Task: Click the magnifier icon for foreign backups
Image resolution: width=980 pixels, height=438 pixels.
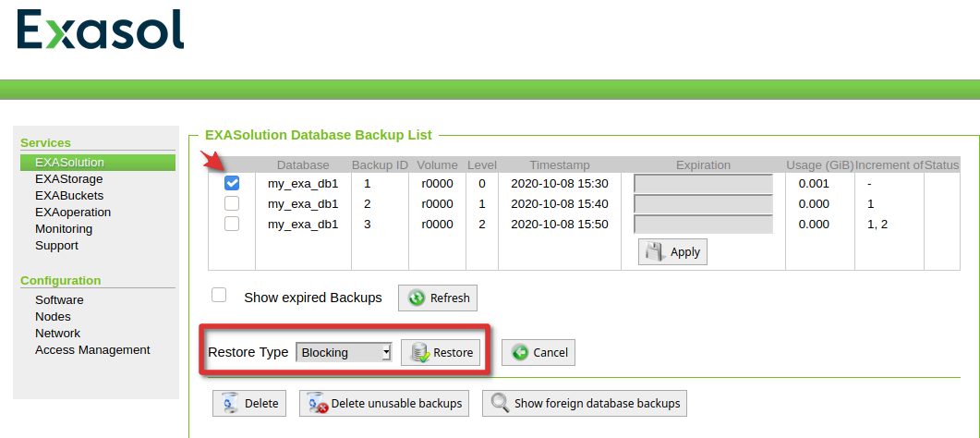Action: [x=500, y=403]
